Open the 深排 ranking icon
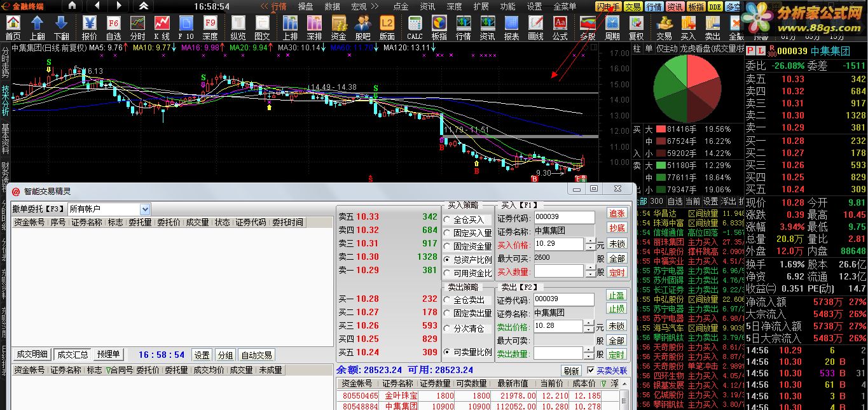This screenshot has height=410, width=868. [314, 29]
